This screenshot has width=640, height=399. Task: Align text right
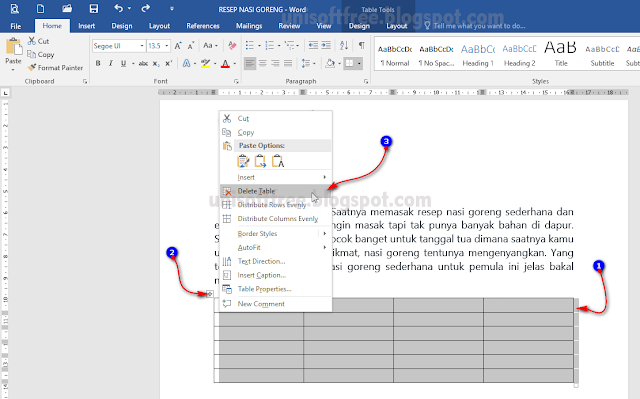pyautogui.click(x=276, y=63)
